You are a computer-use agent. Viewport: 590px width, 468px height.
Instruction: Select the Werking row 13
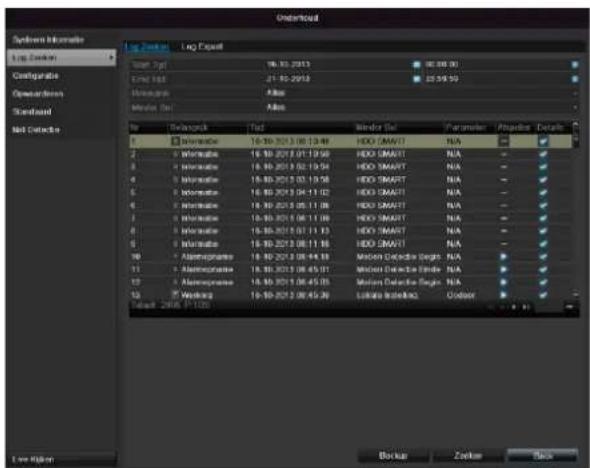click(x=350, y=295)
